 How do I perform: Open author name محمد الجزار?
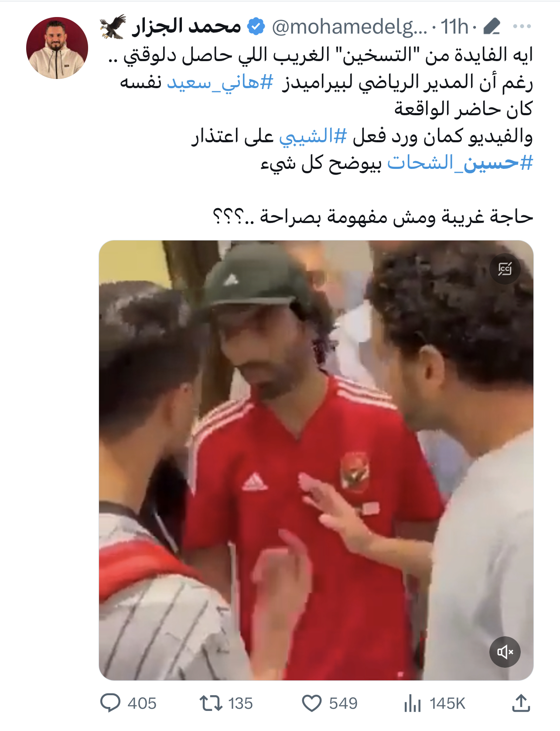pyautogui.click(x=187, y=26)
